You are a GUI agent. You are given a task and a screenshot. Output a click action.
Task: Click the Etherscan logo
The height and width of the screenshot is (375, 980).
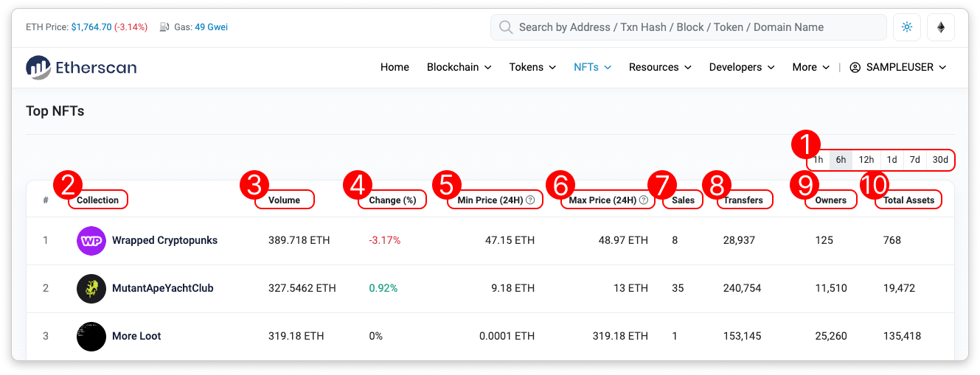81,67
